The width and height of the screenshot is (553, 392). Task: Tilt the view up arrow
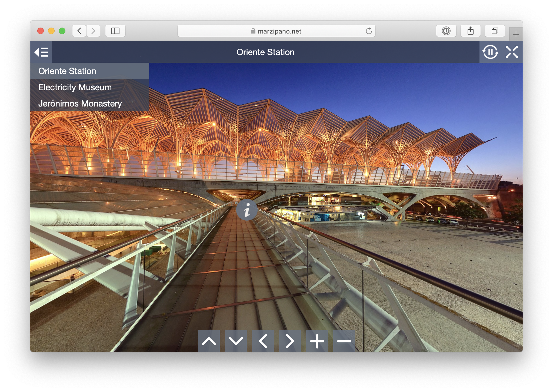(x=209, y=341)
